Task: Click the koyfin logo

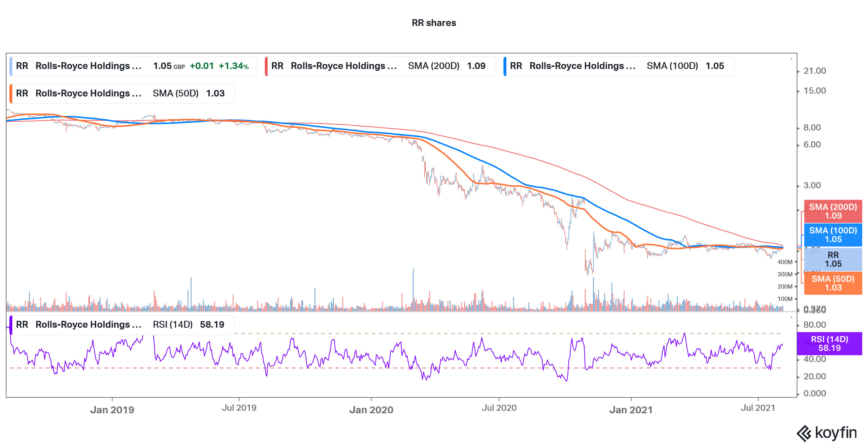Action: (x=827, y=433)
